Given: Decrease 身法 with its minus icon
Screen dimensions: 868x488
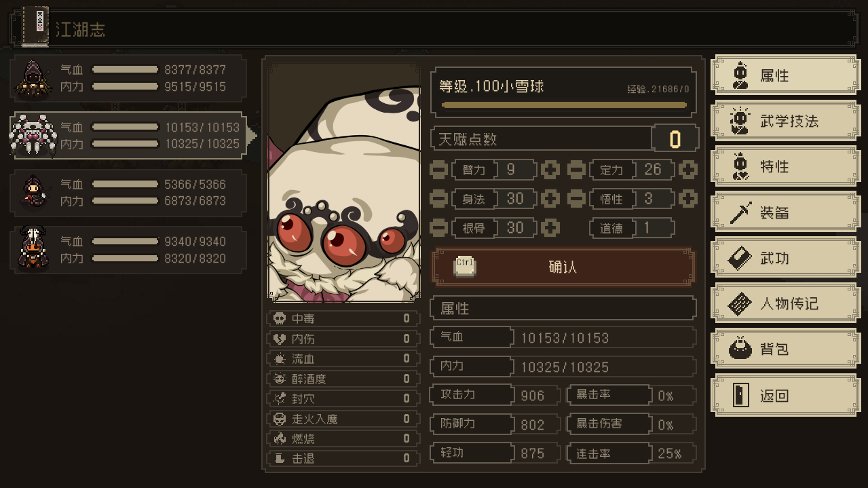Looking at the screenshot, I should click(439, 199).
